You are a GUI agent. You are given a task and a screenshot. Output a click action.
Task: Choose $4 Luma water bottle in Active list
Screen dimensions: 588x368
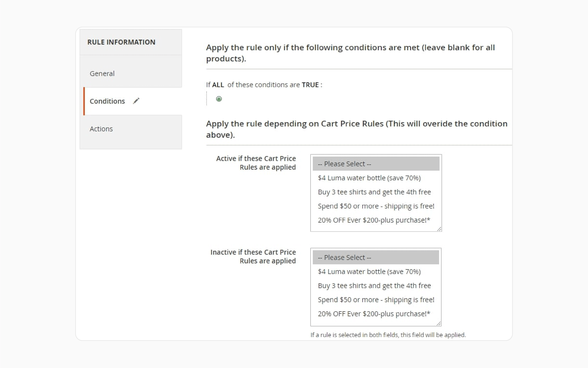coord(376,178)
